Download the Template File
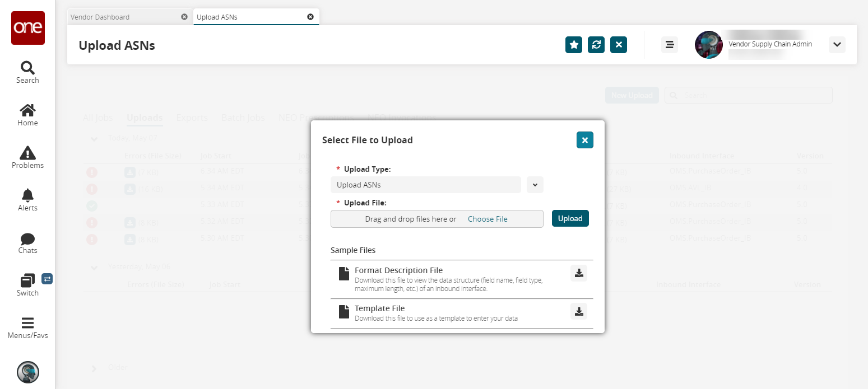This screenshot has width=868, height=389. point(579,311)
